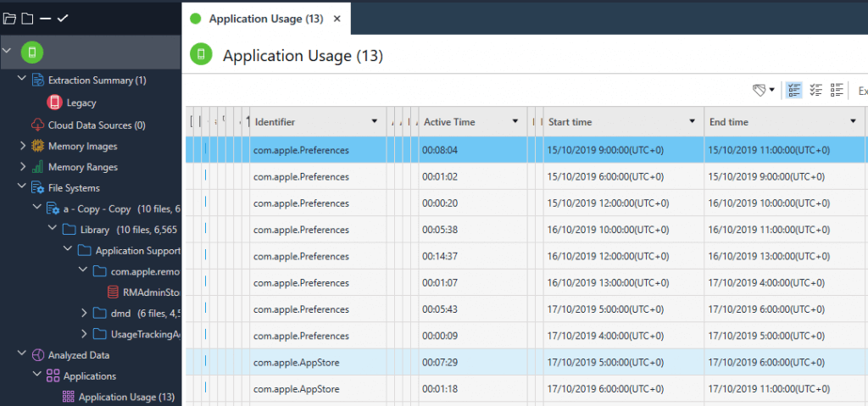Screen dimensions: 868x406
Task: Select the row with Active Time 00:08:04
Action: [x=526, y=149]
